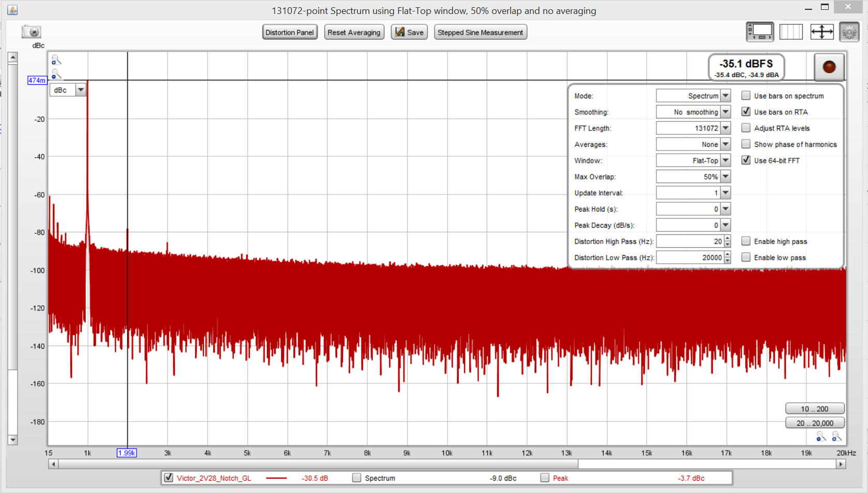Click the red record button
Image resolution: width=868 pixels, height=493 pixels.
coord(829,67)
